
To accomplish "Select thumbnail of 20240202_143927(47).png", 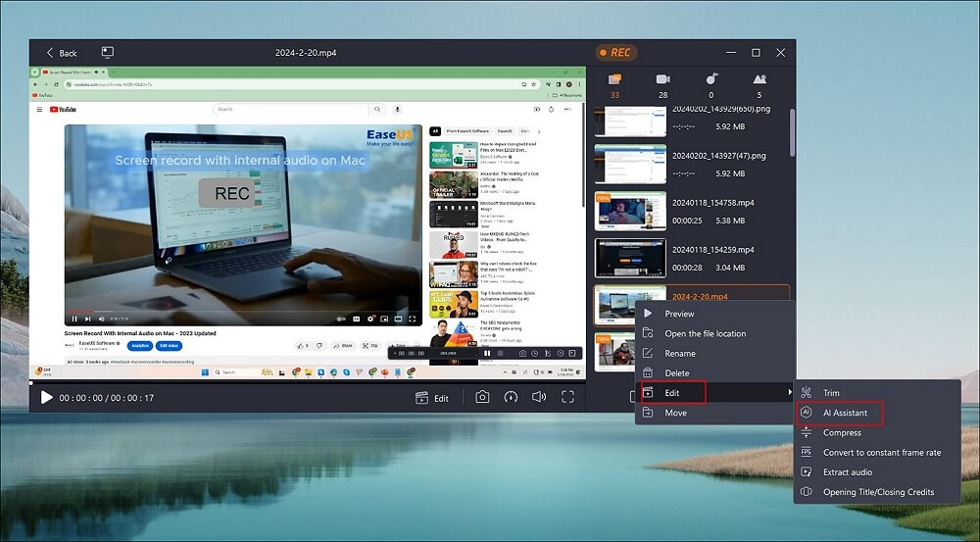I will coord(630,165).
